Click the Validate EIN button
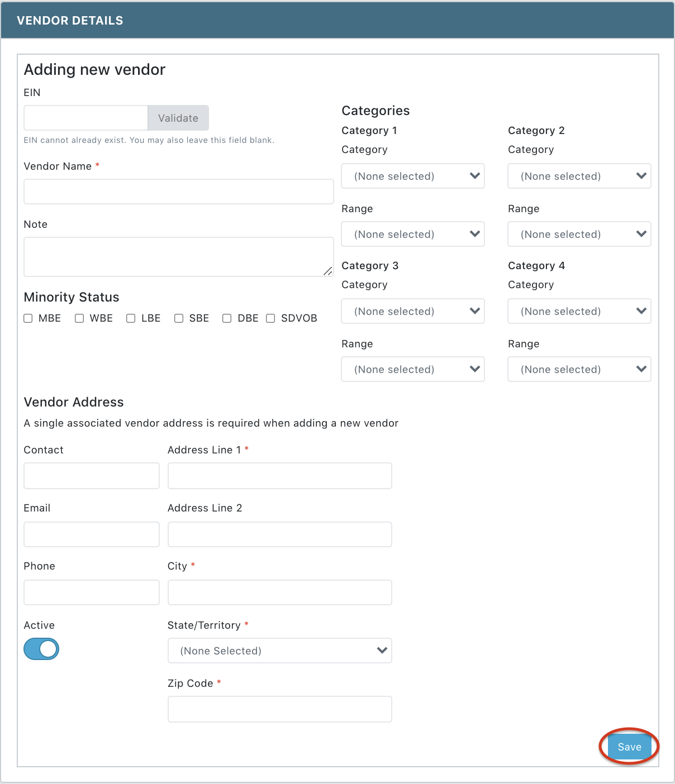675x784 pixels. pos(178,118)
